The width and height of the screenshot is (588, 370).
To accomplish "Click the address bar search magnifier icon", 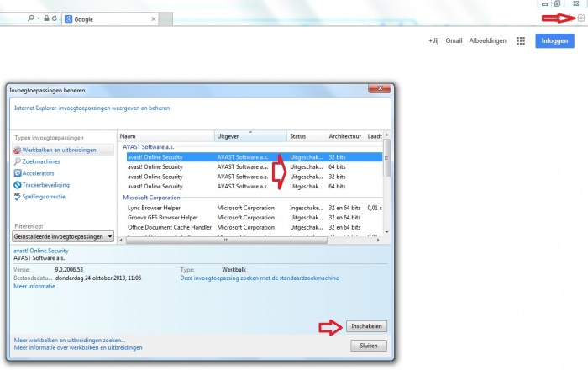I will pyautogui.click(x=31, y=18).
